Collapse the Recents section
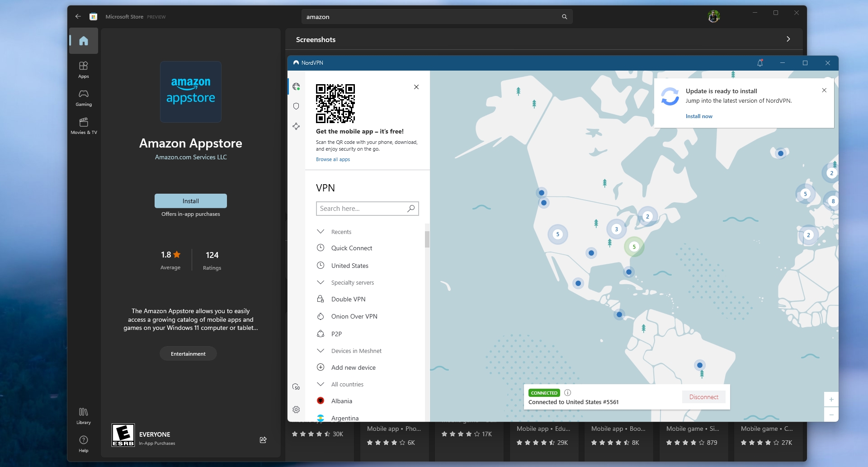868x467 pixels. pos(321,232)
